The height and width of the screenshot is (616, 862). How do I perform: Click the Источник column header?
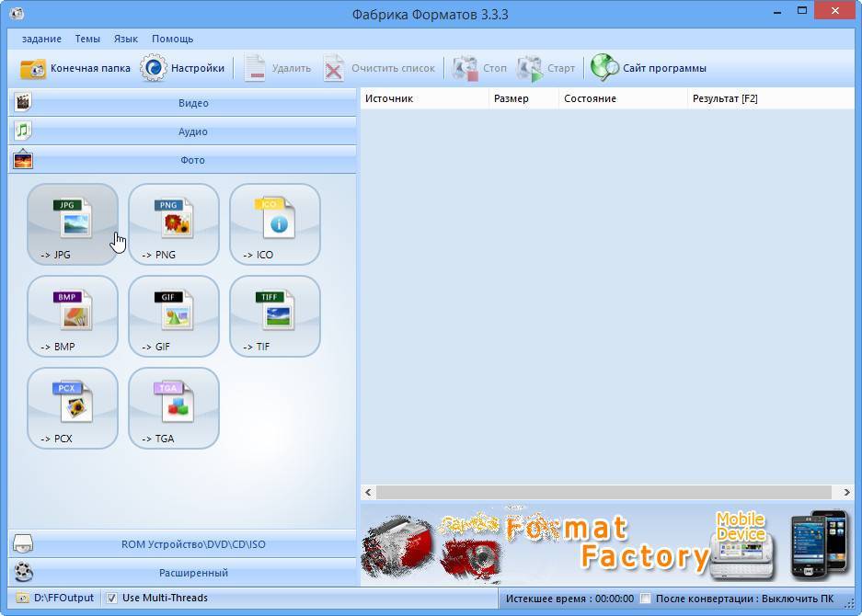click(x=423, y=98)
